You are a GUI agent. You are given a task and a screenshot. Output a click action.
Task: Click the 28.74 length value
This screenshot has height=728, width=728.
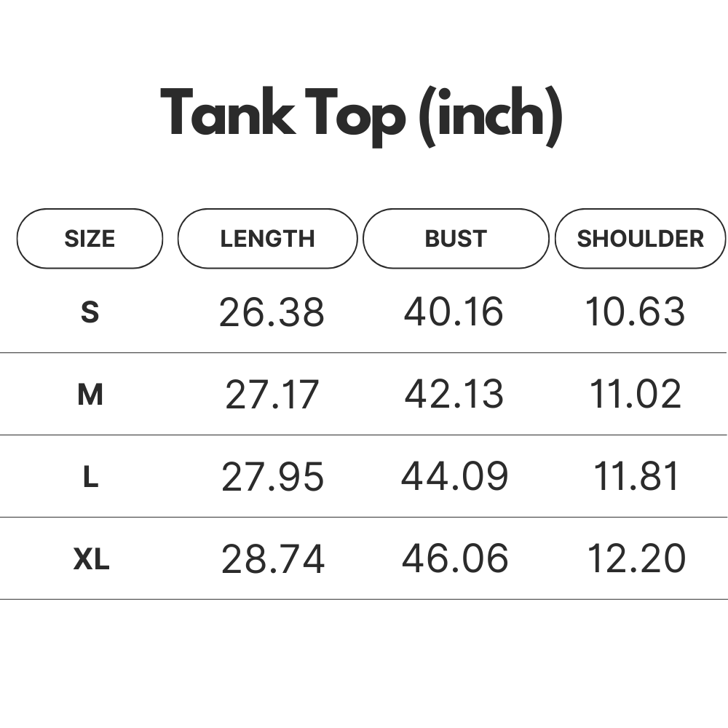(273, 559)
